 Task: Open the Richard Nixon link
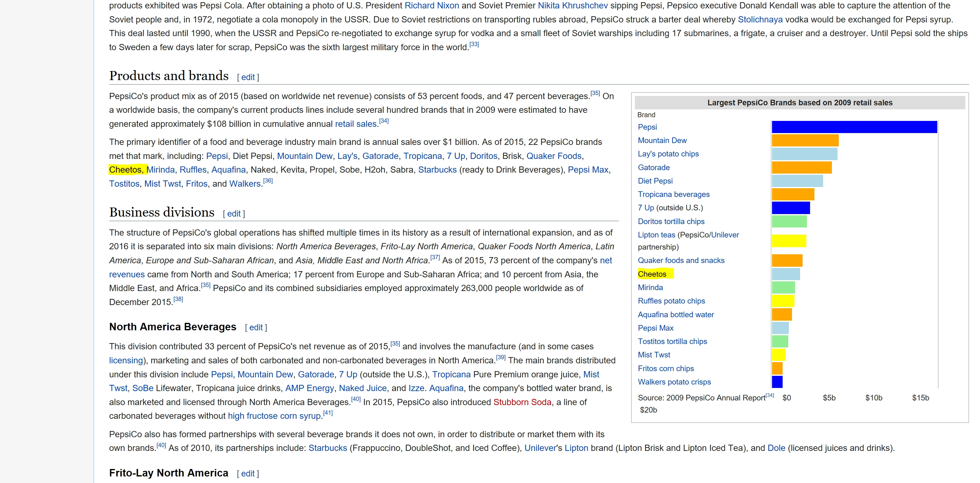pyautogui.click(x=432, y=6)
